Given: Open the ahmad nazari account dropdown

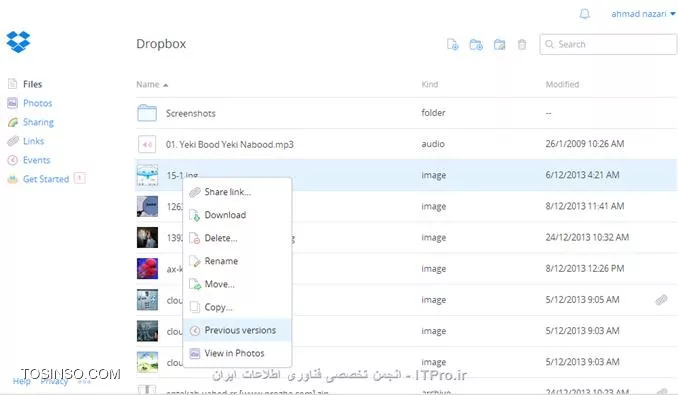Looking at the screenshot, I should pos(643,14).
